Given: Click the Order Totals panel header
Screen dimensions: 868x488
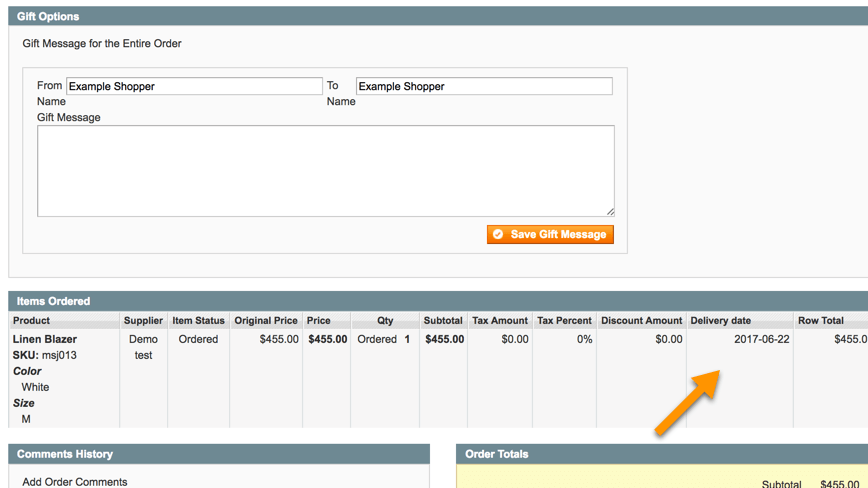Looking at the screenshot, I should point(497,454).
